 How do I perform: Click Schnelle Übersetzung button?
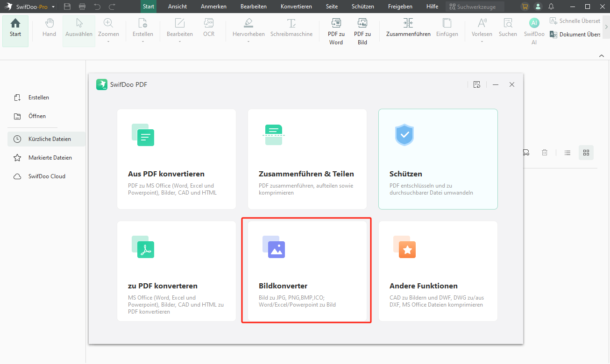[575, 21]
